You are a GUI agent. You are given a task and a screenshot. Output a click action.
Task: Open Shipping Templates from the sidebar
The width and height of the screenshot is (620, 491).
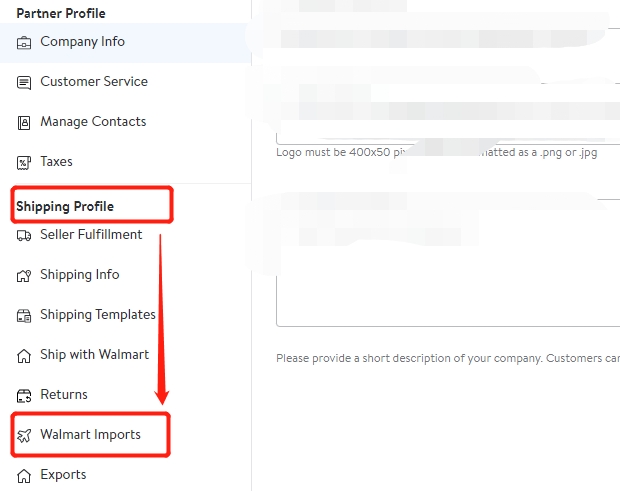pos(98,314)
